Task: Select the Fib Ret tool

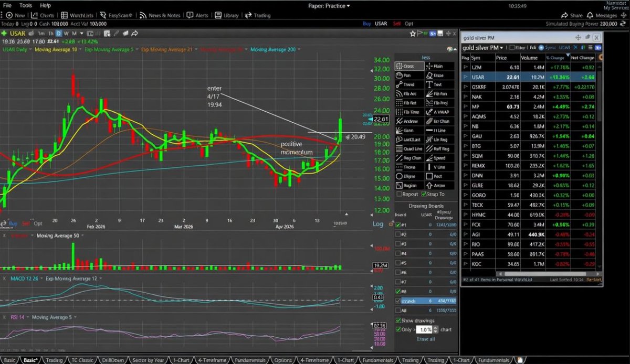Action: click(410, 103)
